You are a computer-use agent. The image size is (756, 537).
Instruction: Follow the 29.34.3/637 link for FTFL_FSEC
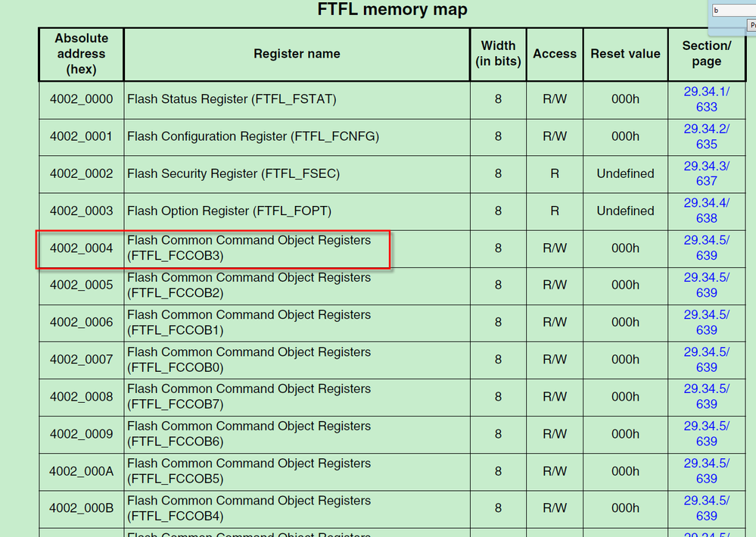point(706,173)
